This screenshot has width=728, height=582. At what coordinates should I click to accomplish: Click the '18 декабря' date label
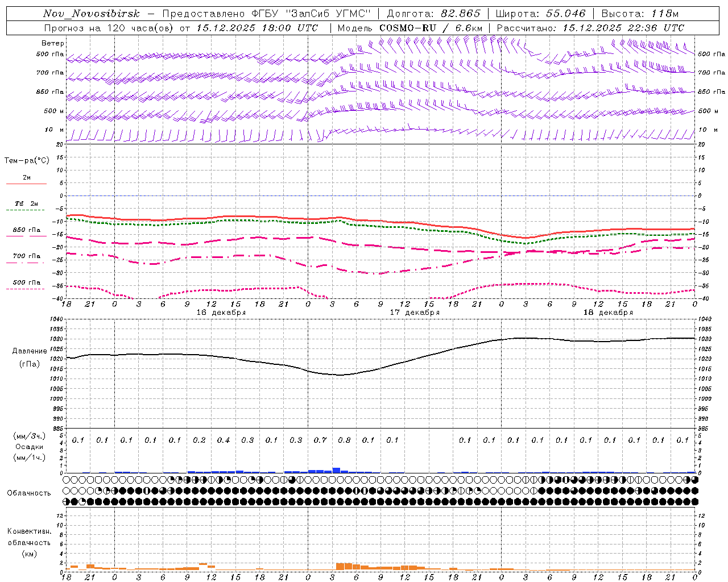tap(608, 313)
